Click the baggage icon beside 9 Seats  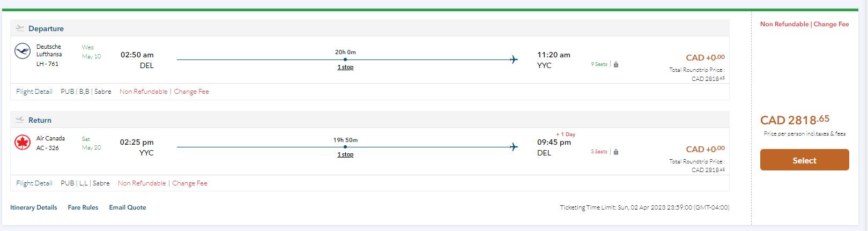pyautogui.click(x=616, y=64)
